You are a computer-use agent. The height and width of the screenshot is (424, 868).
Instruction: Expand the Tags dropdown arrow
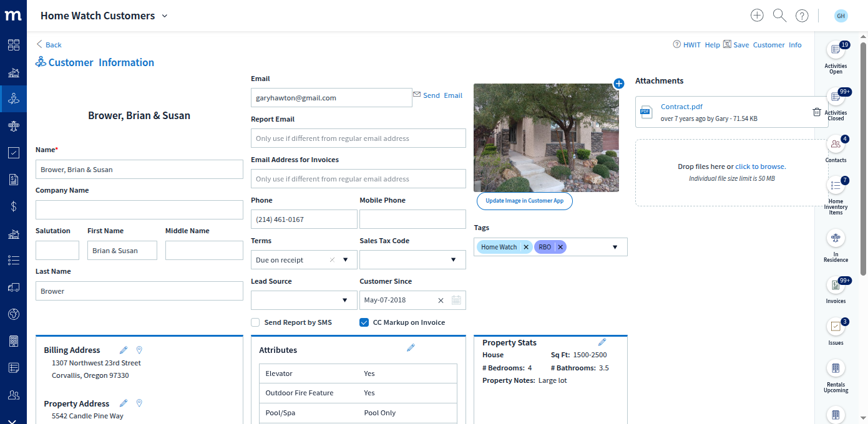(615, 247)
